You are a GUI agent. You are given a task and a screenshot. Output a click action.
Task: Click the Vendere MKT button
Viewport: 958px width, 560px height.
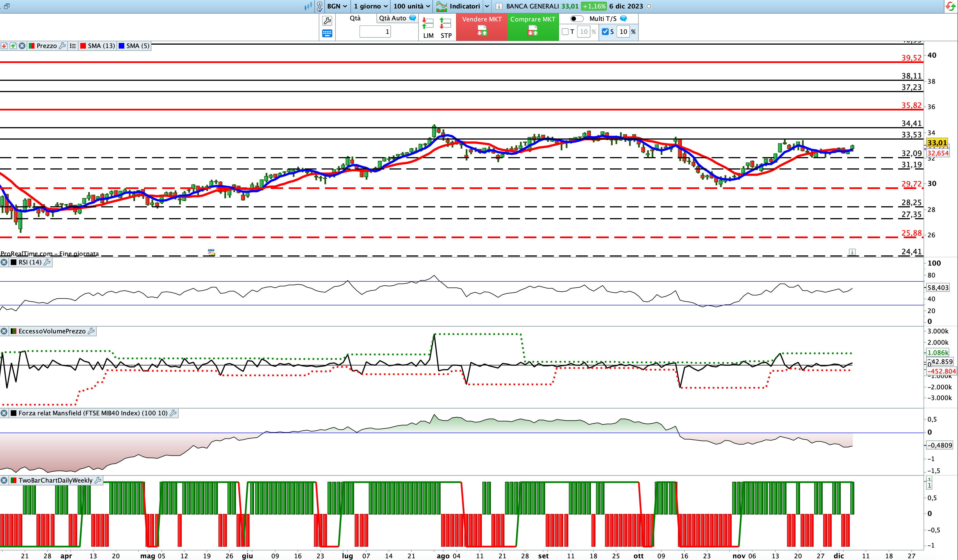tap(482, 27)
